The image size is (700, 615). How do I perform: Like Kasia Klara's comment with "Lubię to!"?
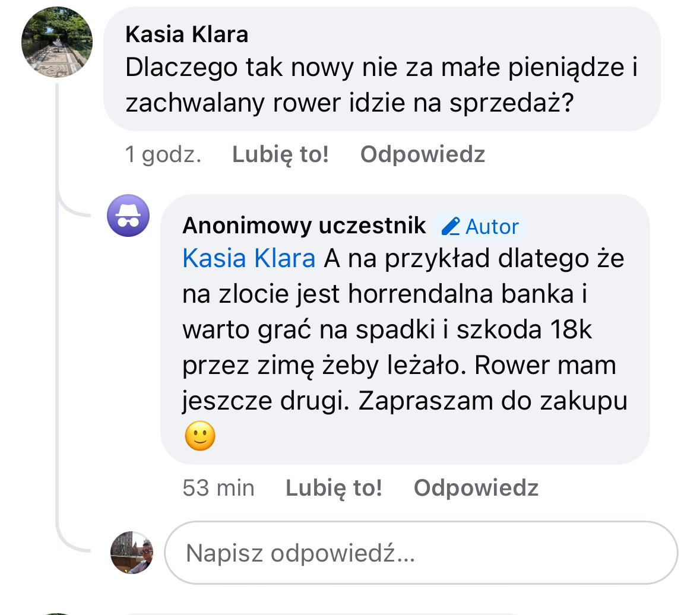tap(280, 154)
